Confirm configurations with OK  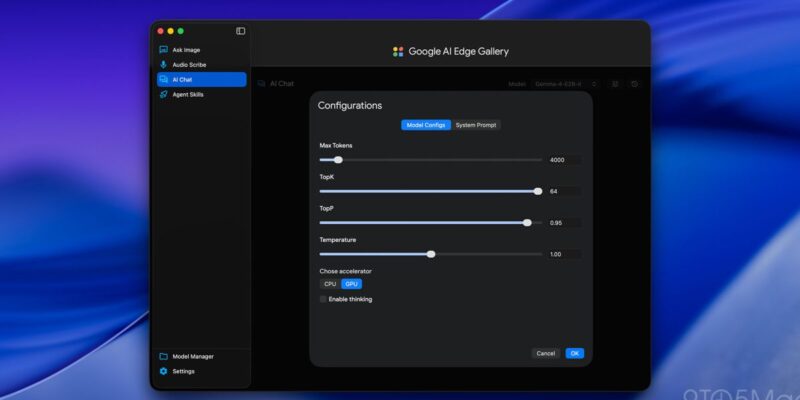(574, 353)
